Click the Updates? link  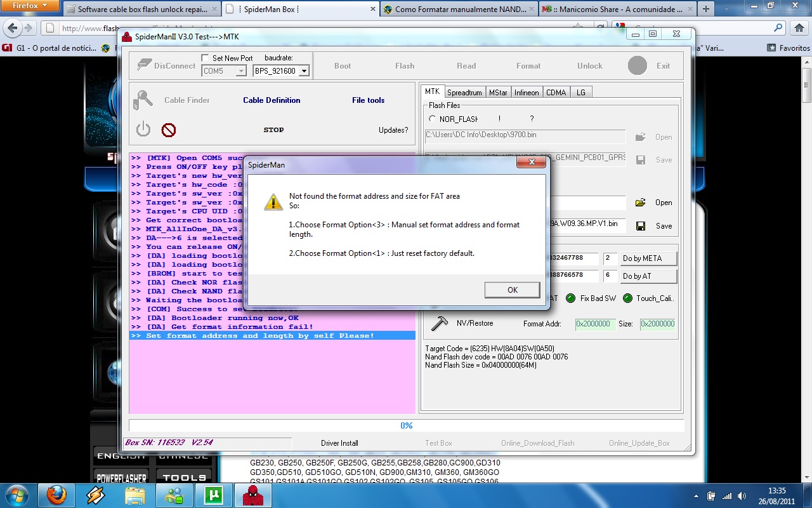click(x=393, y=130)
